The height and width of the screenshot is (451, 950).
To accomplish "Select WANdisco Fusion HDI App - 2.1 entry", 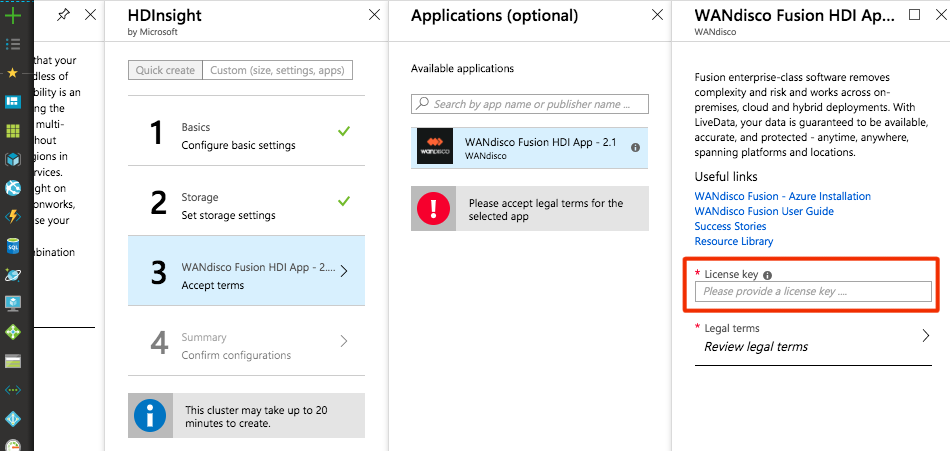I will (530, 147).
